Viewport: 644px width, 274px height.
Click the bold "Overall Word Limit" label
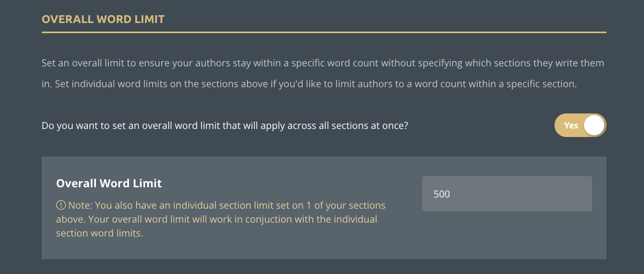(109, 184)
